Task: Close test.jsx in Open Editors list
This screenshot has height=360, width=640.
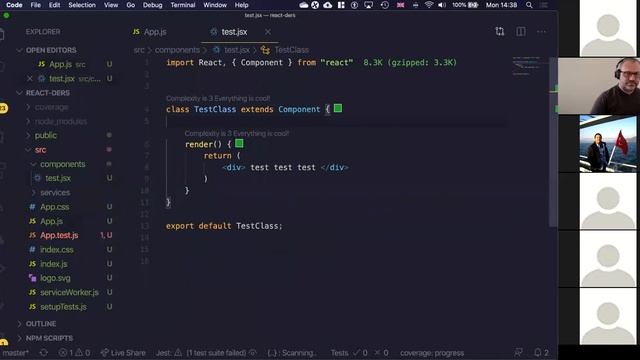Action: coord(29,78)
